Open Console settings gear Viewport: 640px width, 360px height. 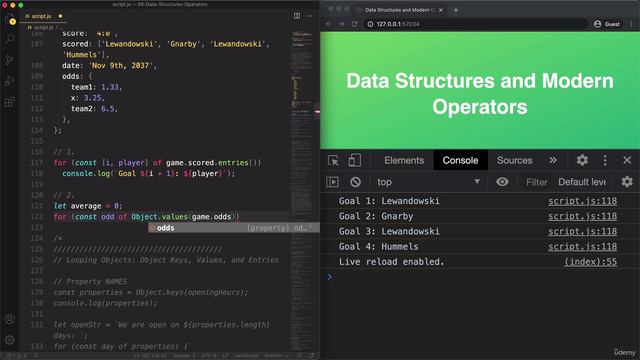[x=627, y=182]
